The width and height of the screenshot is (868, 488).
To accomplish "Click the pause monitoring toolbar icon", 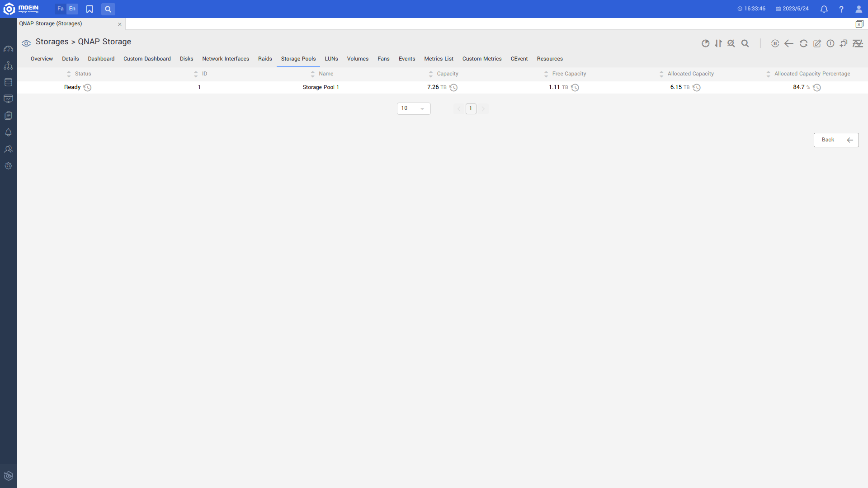I will coord(775,43).
